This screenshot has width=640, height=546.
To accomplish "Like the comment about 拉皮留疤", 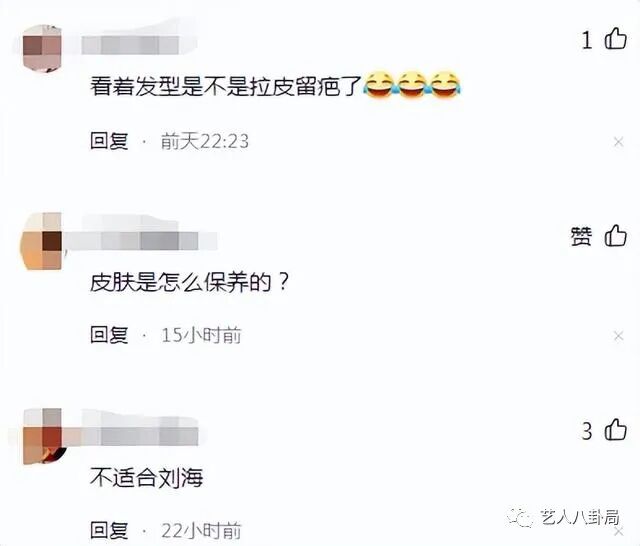I will tap(616, 39).
